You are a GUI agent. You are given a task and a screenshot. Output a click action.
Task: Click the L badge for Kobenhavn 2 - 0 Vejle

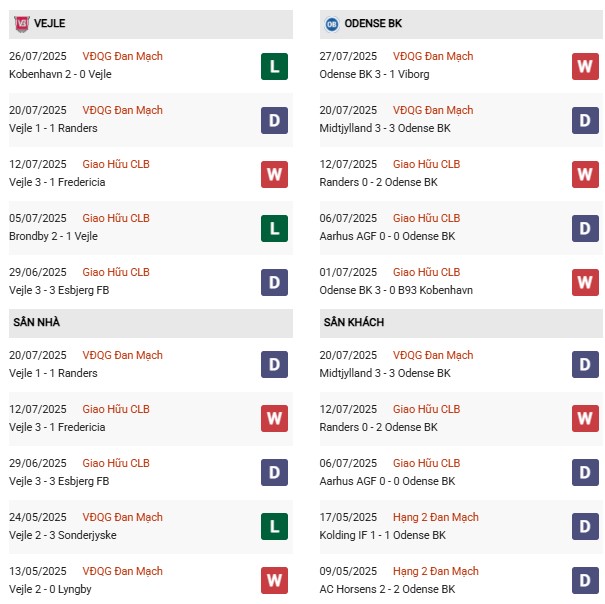coord(274,66)
